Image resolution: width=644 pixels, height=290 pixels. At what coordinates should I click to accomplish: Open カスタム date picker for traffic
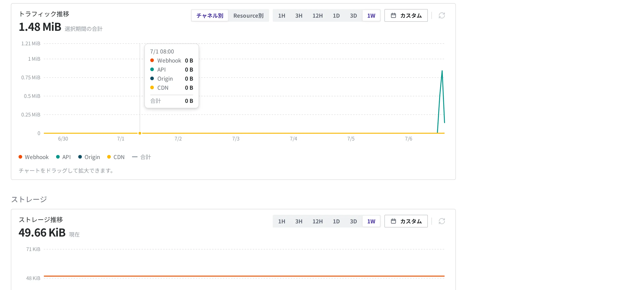(406, 16)
